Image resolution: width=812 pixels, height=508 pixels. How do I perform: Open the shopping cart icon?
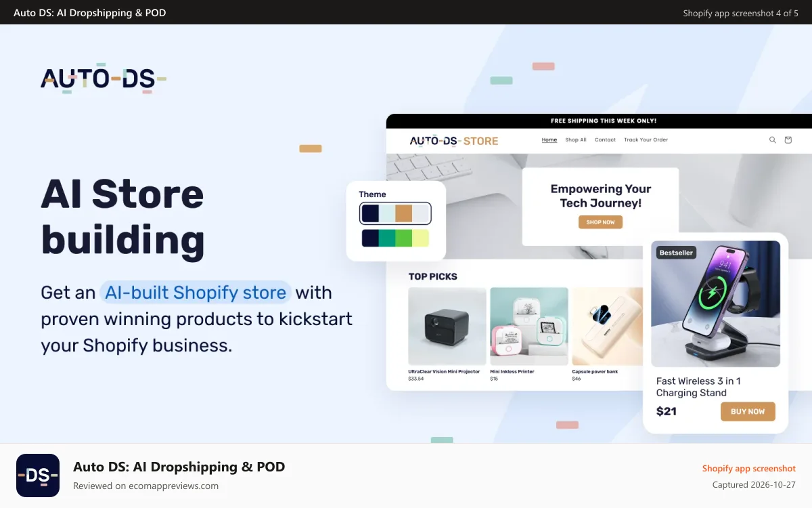(x=788, y=140)
